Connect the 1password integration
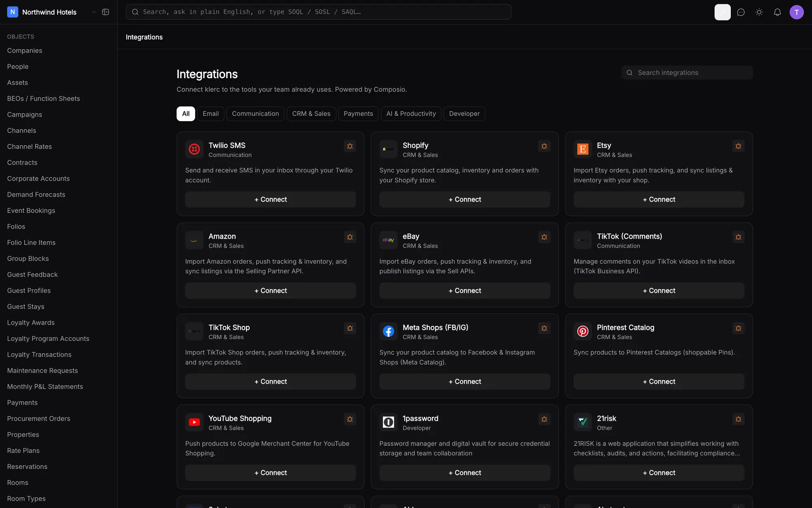The width and height of the screenshot is (812, 508). [464, 473]
